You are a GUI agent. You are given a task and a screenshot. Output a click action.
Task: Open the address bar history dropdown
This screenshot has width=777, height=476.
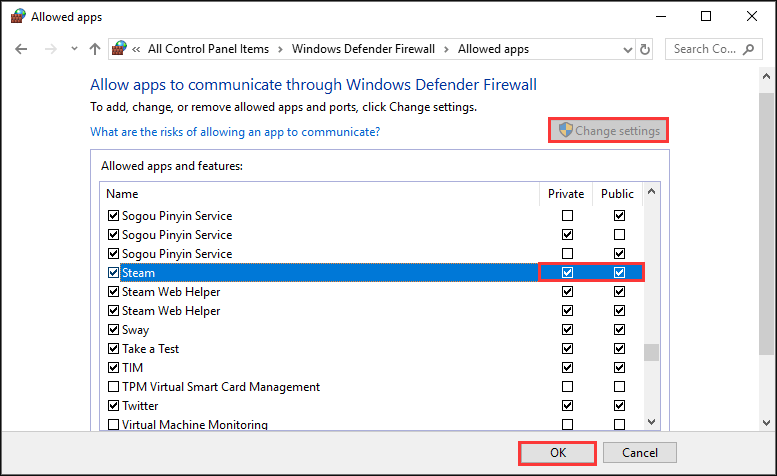628,50
